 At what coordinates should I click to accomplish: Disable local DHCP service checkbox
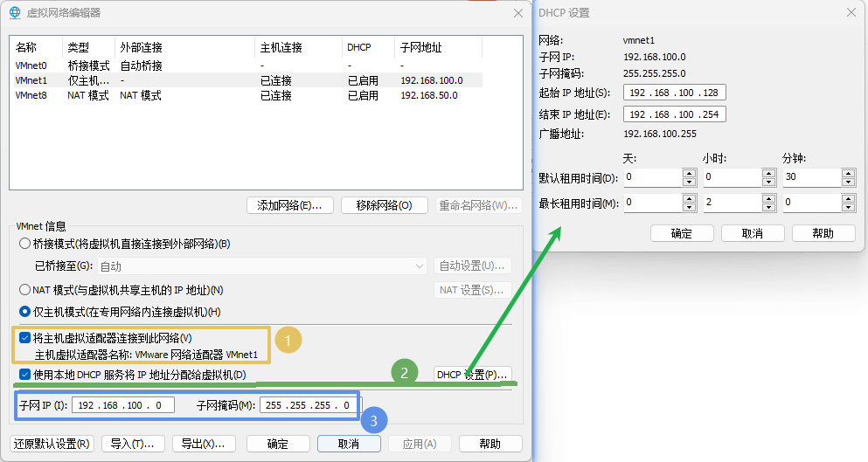(24, 375)
